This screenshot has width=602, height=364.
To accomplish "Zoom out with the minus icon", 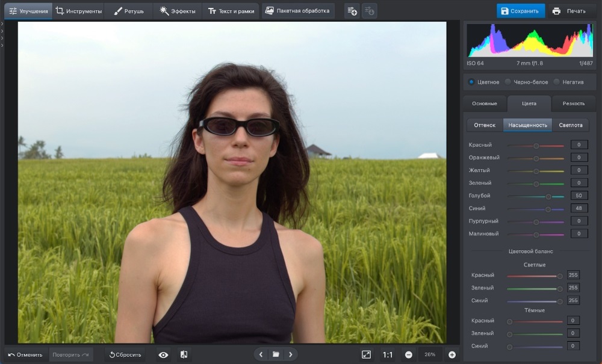I will (x=409, y=355).
